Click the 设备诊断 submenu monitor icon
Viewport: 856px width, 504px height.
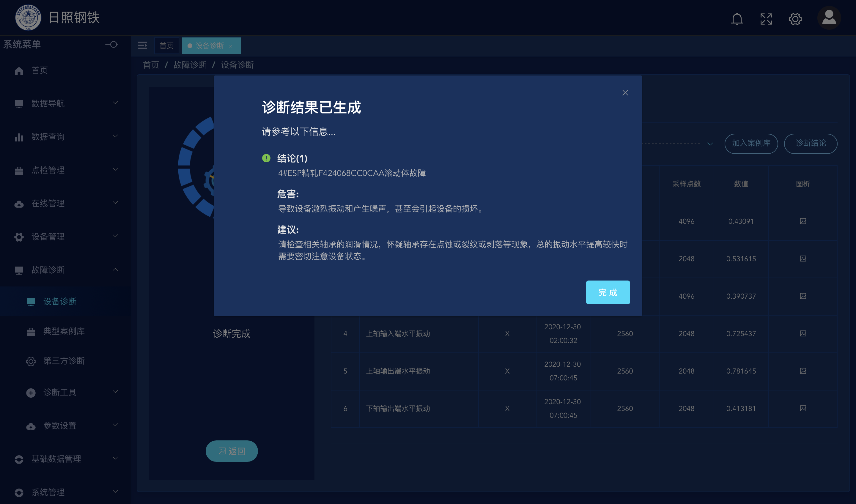pos(31,302)
